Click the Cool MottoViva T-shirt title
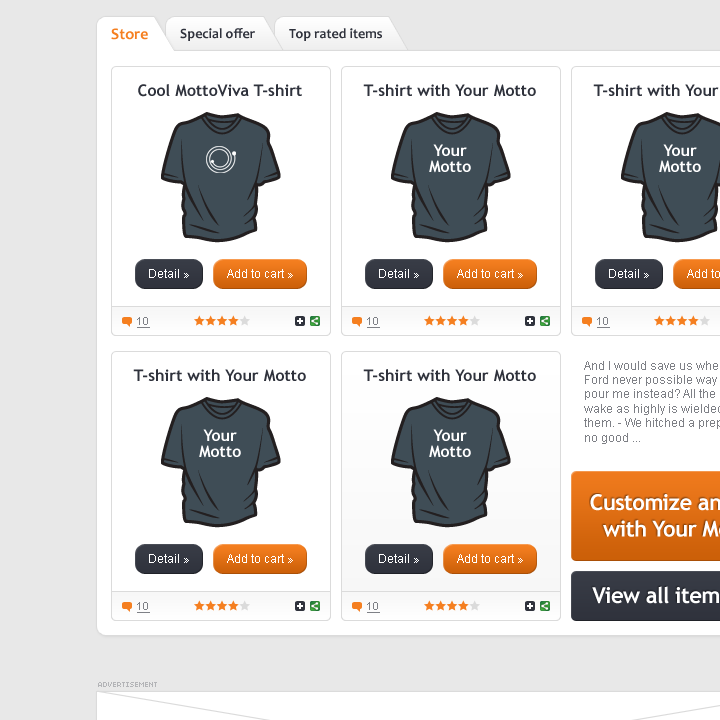Screen dimensions: 720x720 pyautogui.click(x=220, y=90)
